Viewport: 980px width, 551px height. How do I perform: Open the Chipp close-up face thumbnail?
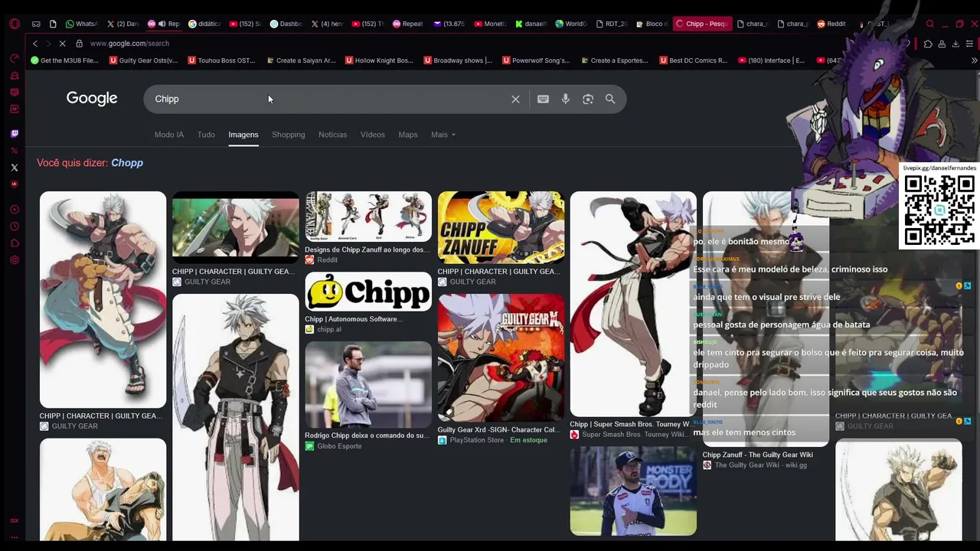236,227
